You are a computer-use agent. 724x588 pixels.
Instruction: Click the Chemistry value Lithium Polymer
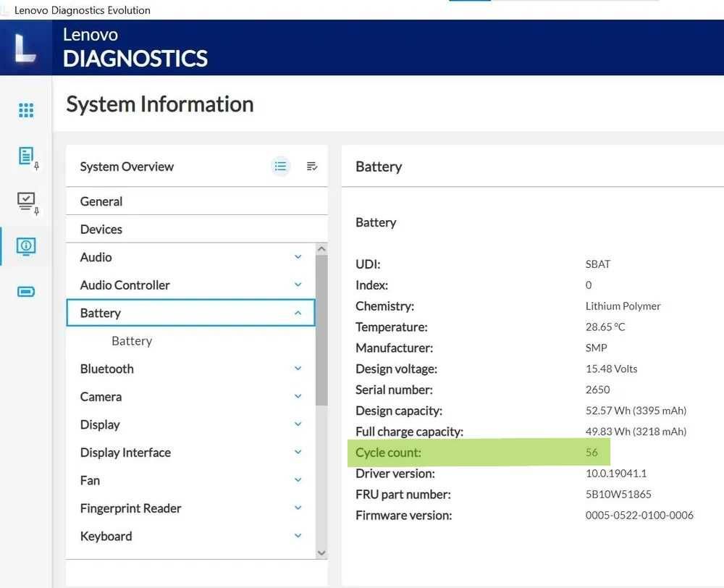(x=623, y=306)
